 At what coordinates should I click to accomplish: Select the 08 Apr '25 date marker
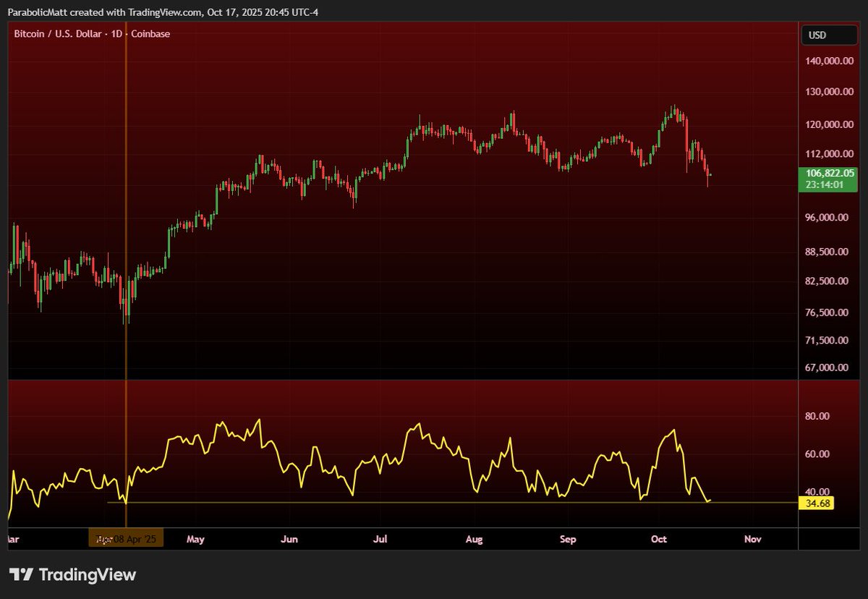pyautogui.click(x=127, y=539)
